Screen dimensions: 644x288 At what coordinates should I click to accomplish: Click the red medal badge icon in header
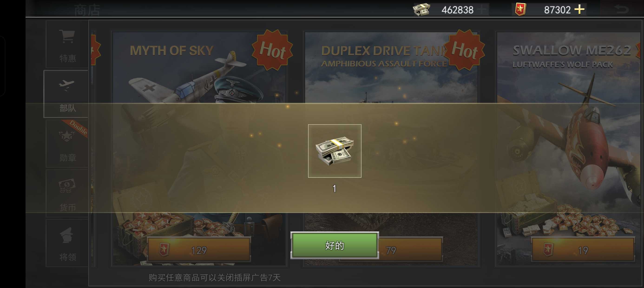520,10
